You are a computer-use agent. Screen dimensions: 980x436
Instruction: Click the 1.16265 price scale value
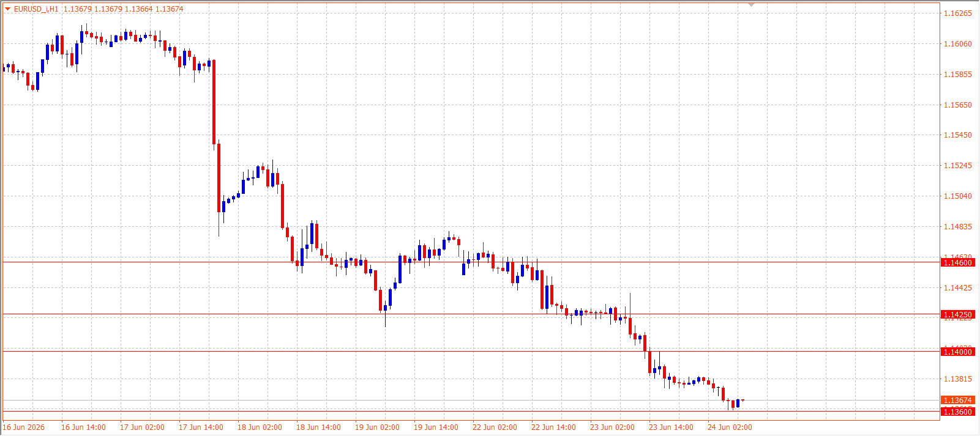click(957, 13)
